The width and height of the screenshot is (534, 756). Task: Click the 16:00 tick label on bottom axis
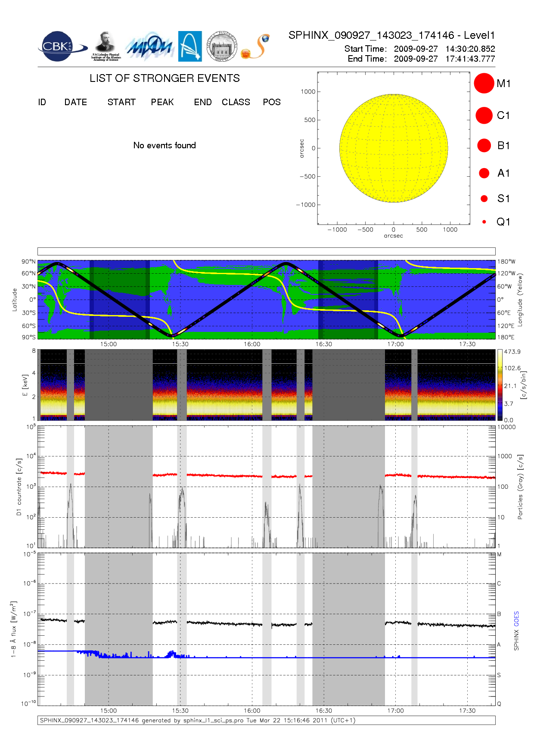[x=252, y=711]
